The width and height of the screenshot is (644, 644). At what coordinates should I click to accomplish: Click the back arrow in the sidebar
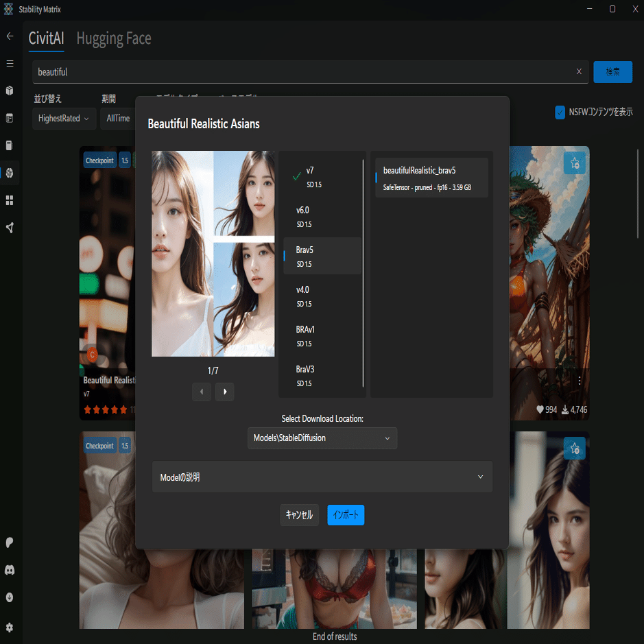(x=10, y=36)
